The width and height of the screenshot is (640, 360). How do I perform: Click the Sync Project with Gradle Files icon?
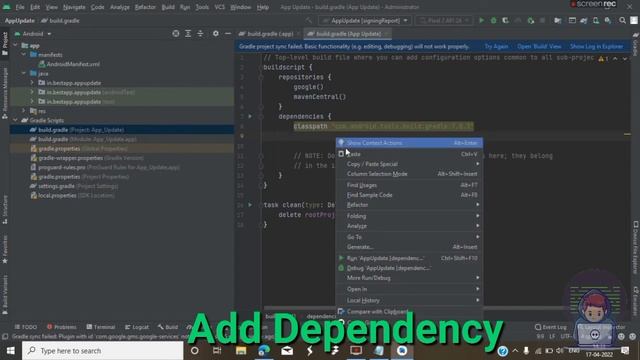584,20
